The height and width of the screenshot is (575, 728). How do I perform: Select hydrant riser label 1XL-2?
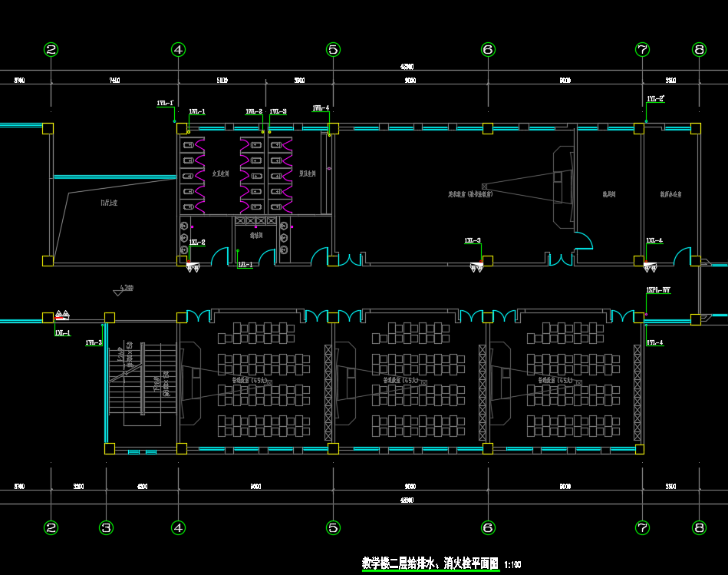(197, 243)
